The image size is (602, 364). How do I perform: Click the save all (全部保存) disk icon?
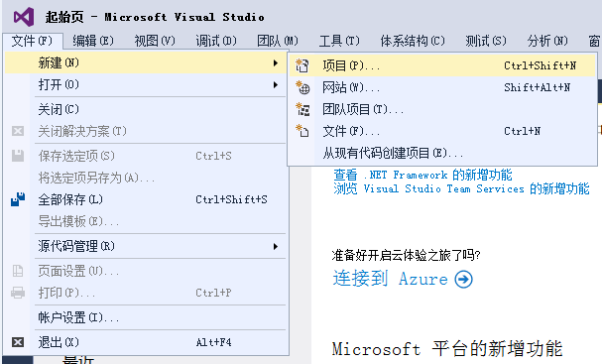tap(18, 199)
